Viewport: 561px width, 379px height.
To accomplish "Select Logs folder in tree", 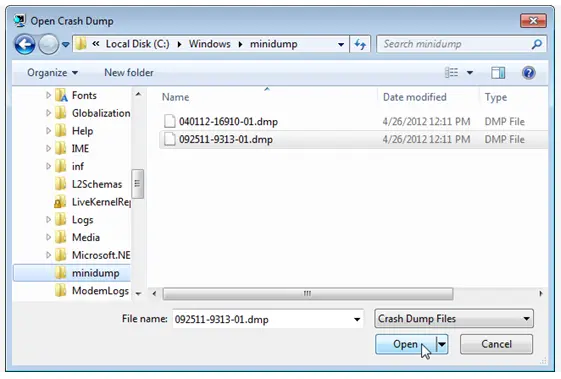I will (x=82, y=220).
